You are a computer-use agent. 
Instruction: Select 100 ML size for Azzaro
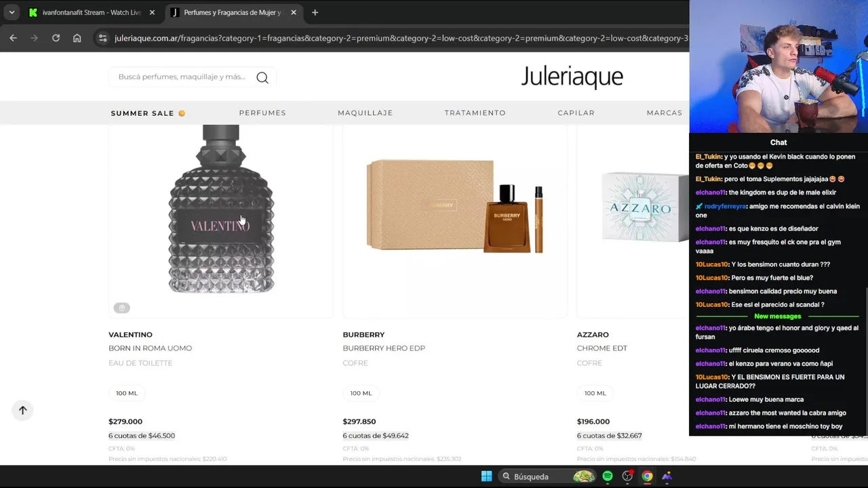pyautogui.click(x=595, y=393)
